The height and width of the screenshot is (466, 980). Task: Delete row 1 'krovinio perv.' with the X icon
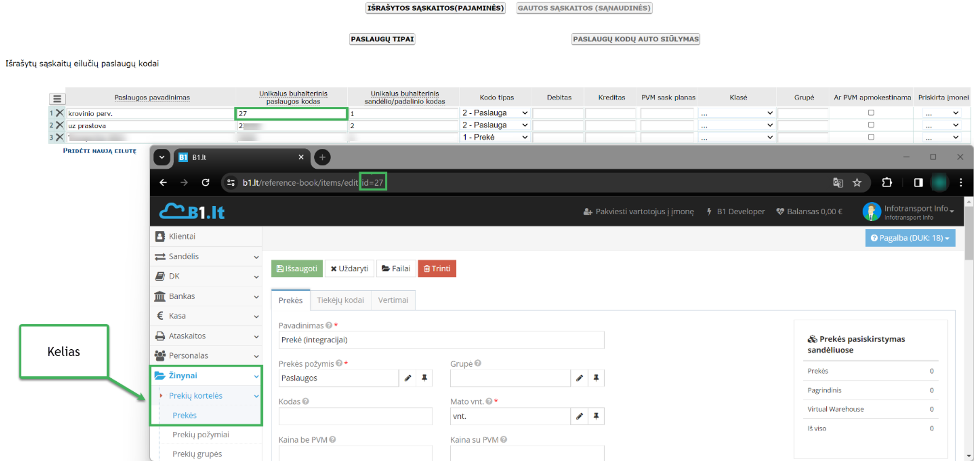tap(59, 113)
